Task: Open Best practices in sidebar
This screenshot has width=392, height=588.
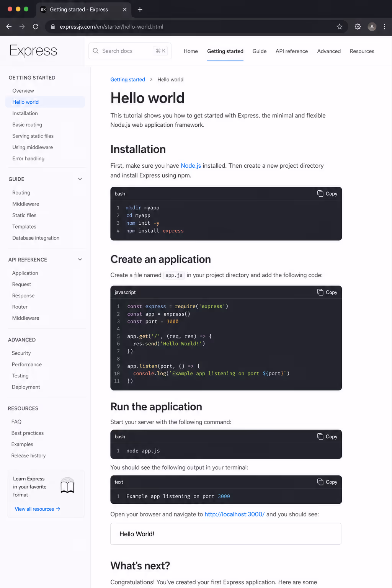Action: coord(28,433)
